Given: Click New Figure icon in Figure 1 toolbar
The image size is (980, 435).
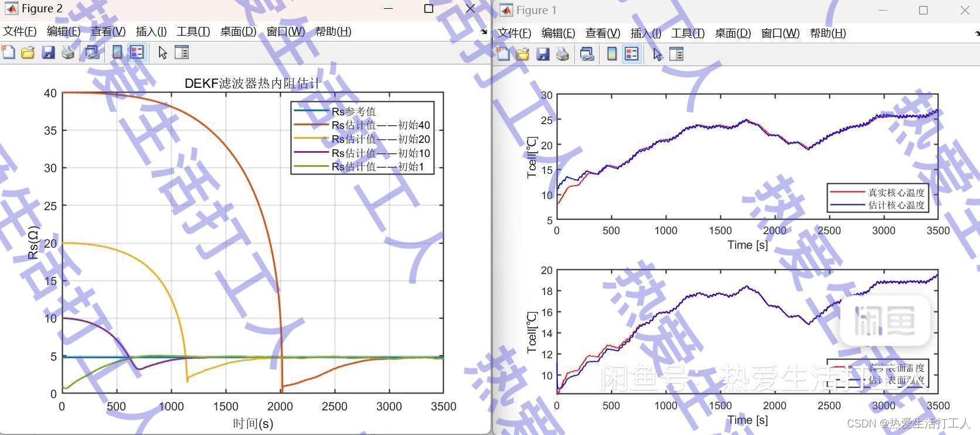Looking at the screenshot, I should click(x=503, y=54).
